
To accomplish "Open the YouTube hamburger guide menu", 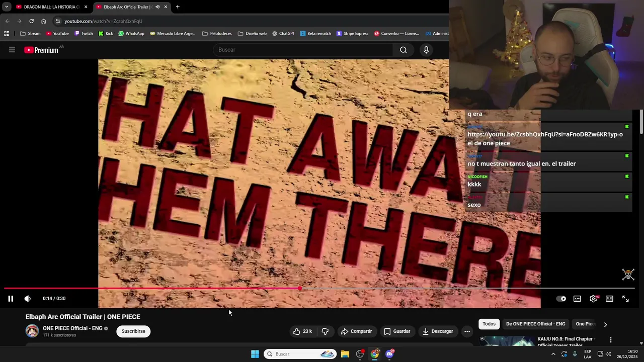I will click(x=12, y=50).
